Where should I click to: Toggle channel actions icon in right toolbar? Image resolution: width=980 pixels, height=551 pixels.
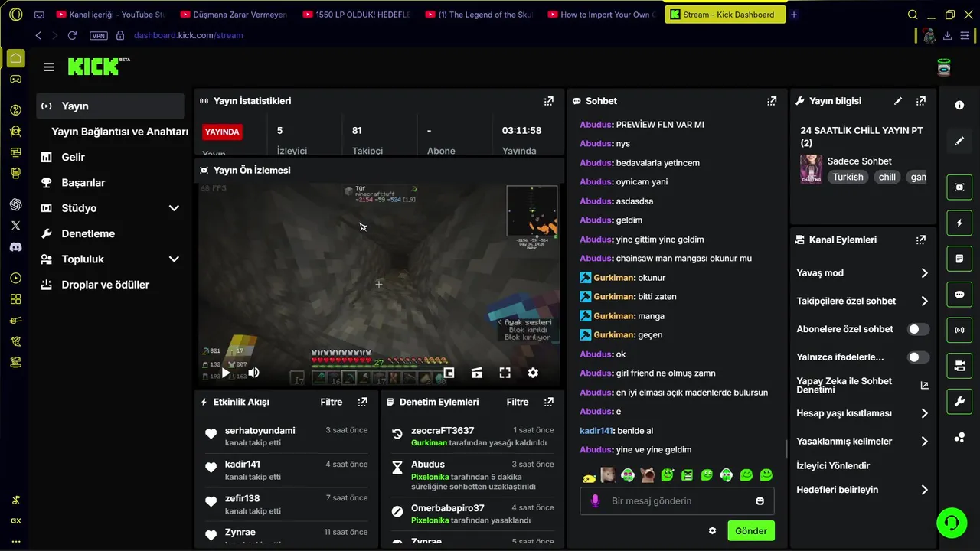coord(959,366)
